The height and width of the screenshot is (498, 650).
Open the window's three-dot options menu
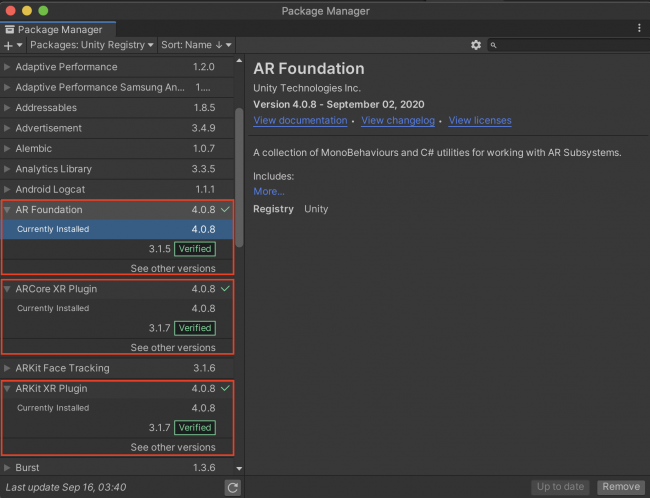tap(639, 28)
